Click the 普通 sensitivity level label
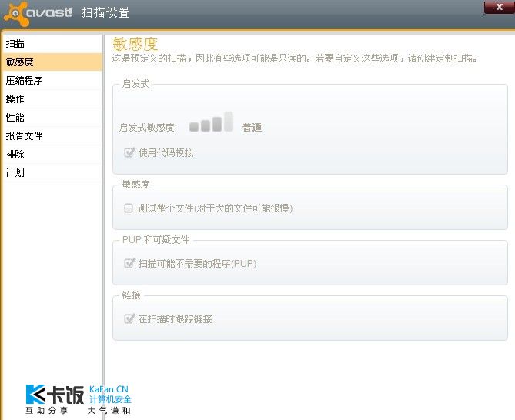This screenshot has height=420, width=515. [x=252, y=128]
